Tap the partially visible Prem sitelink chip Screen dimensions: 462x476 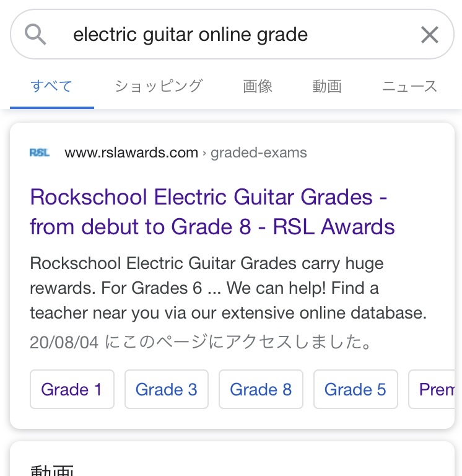435,389
